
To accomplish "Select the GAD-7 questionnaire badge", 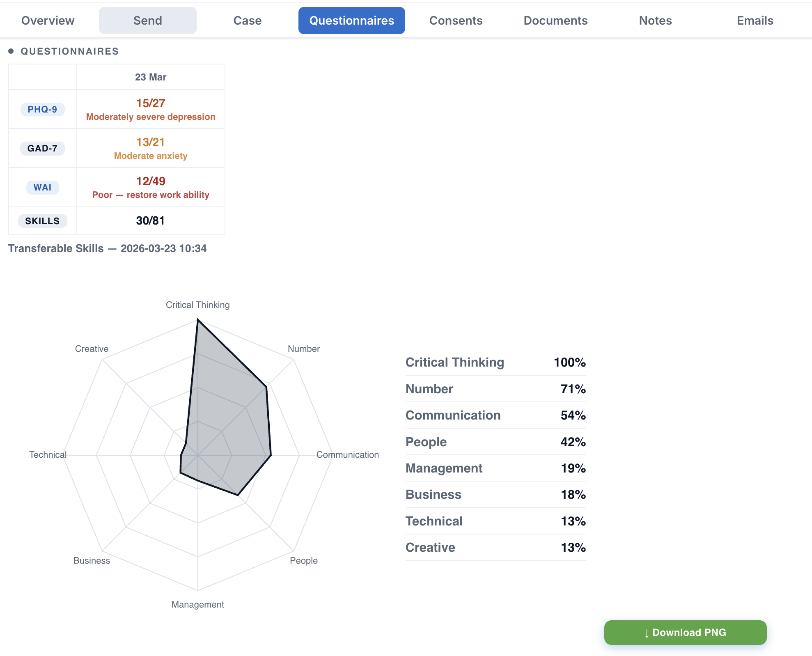I will (x=43, y=148).
